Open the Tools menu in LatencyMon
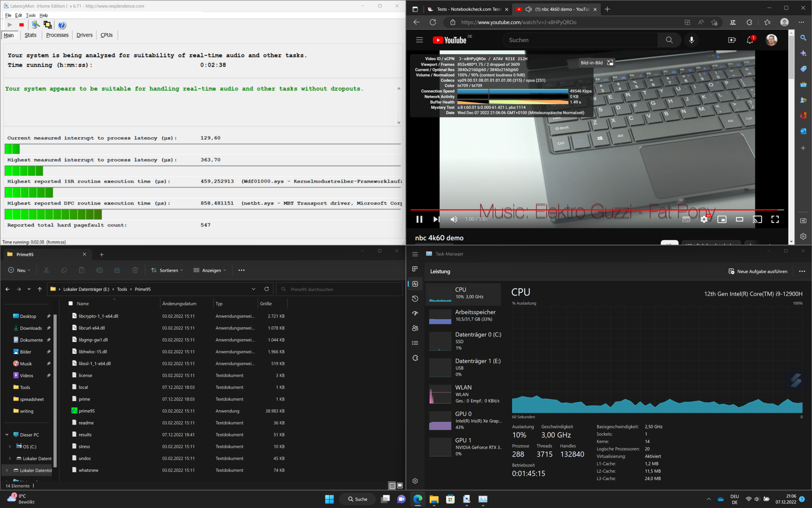The width and height of the screenshot is (812, 508). pos(31,15)
